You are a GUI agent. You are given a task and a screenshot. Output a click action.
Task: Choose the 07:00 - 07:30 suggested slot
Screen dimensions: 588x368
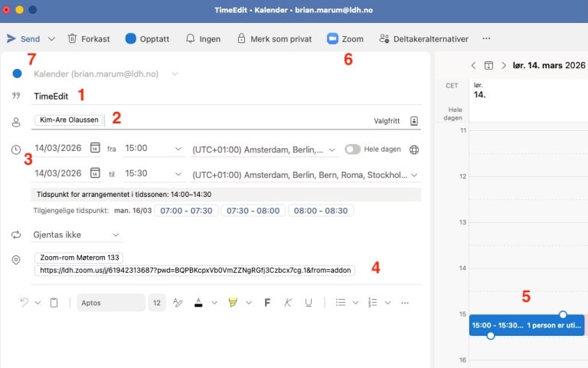[x=186, y=211]
